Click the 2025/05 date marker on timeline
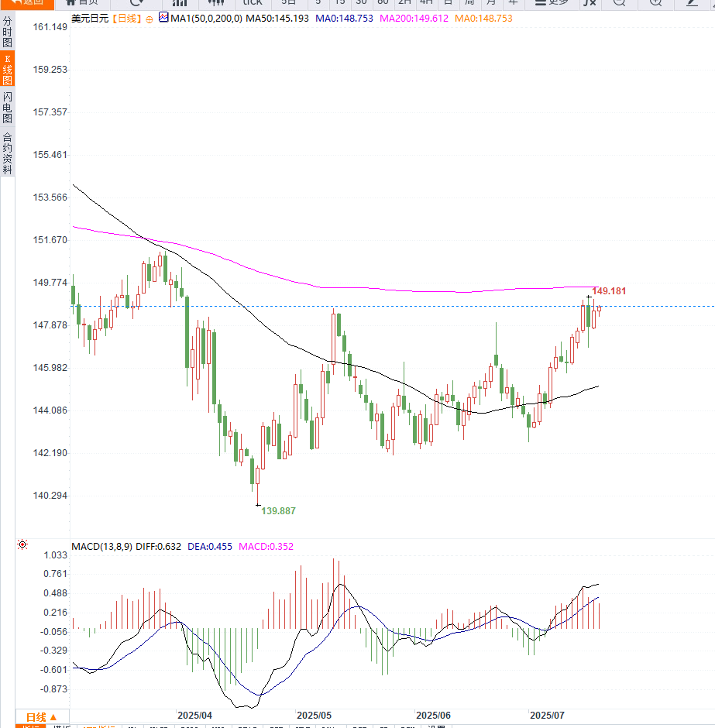Screen dimensions: 715x728 coord(314,716)
